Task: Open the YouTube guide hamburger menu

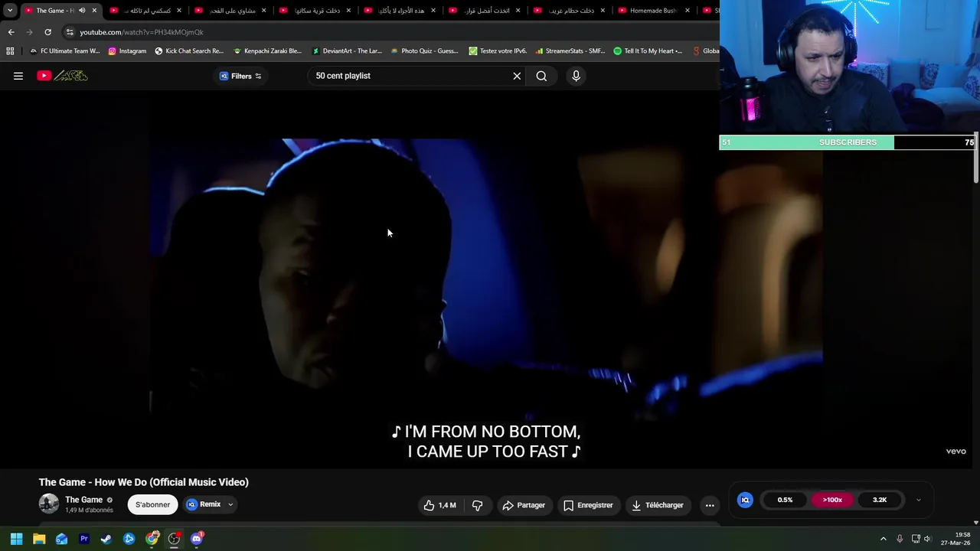Action: click(x=18, y=76)
